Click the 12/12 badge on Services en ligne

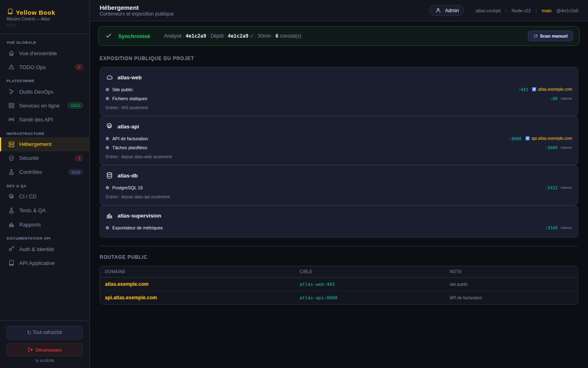76,105
